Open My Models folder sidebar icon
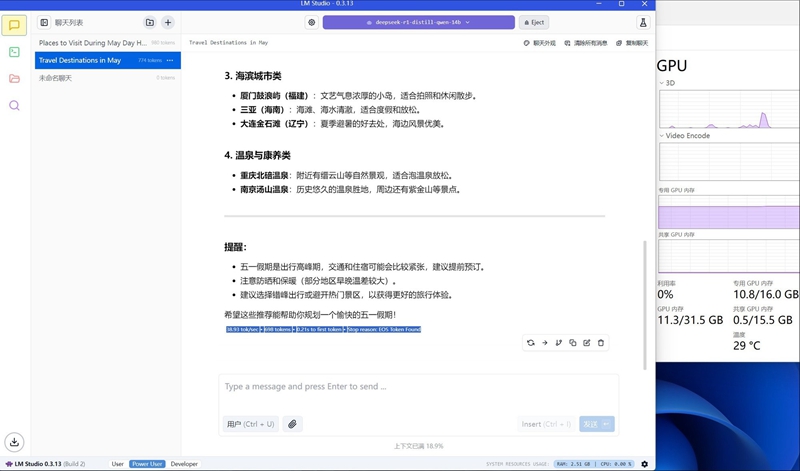The image size is (800, 471). tap(14, 78)
